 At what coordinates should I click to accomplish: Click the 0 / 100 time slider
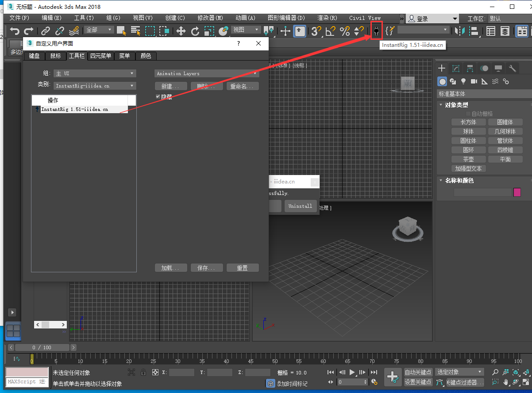[x=42, y=347]
